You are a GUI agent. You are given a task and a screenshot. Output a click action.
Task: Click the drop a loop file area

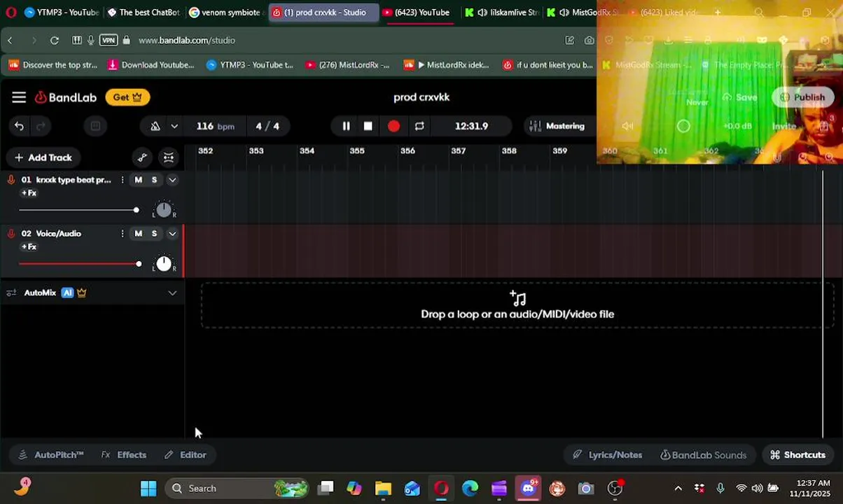coord(517,306)
